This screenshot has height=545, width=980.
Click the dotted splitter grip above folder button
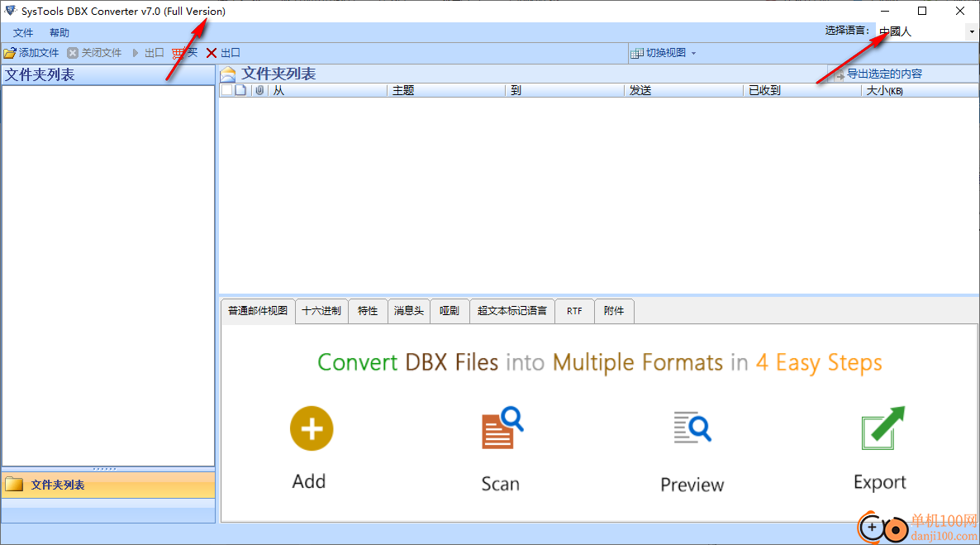click(104, 469)
